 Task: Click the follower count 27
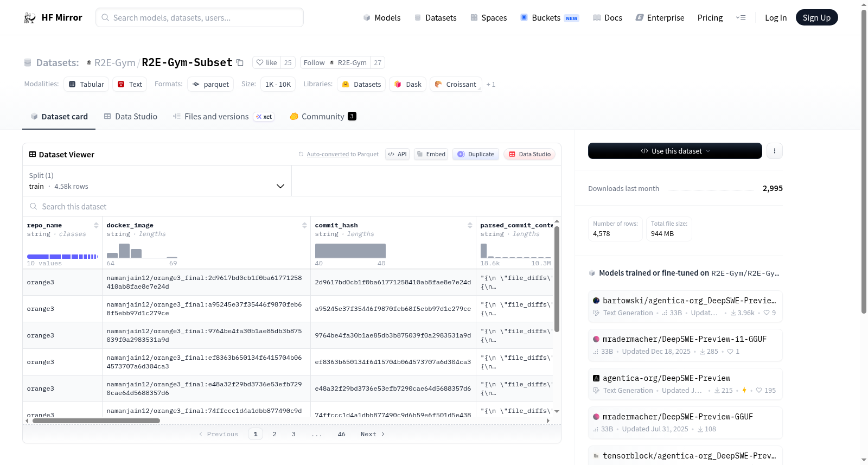(x=378, y=62)
